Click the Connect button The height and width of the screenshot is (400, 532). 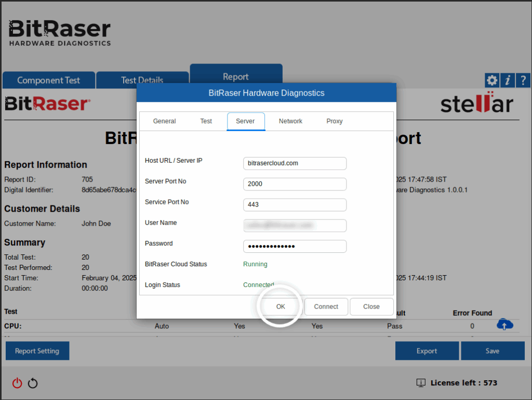(326, 306)
